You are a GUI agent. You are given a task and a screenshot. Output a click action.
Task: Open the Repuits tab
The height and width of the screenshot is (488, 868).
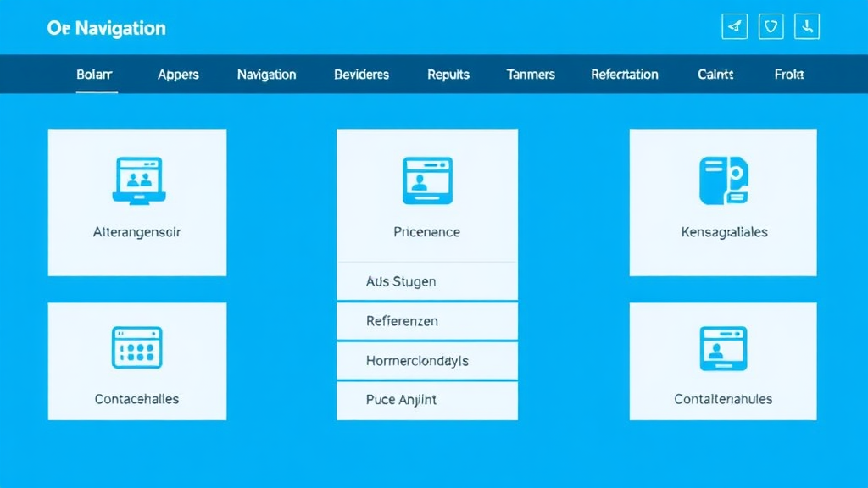448,75
